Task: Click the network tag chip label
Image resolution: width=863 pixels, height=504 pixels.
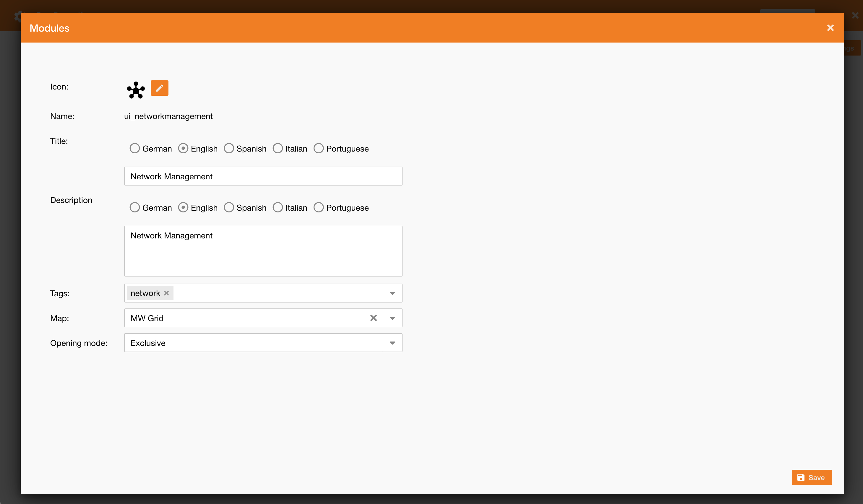Action: tap(145, 293)
